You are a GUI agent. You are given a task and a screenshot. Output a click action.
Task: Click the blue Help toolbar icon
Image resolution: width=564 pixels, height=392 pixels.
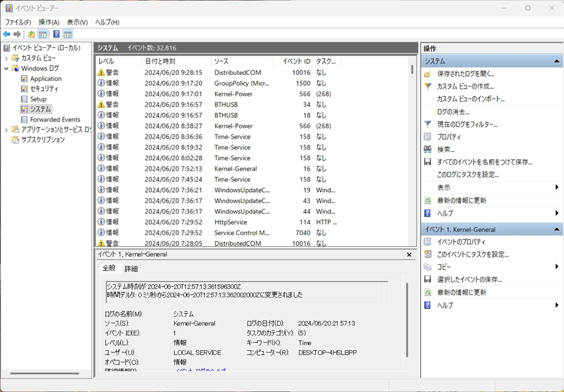click(57, 34)
